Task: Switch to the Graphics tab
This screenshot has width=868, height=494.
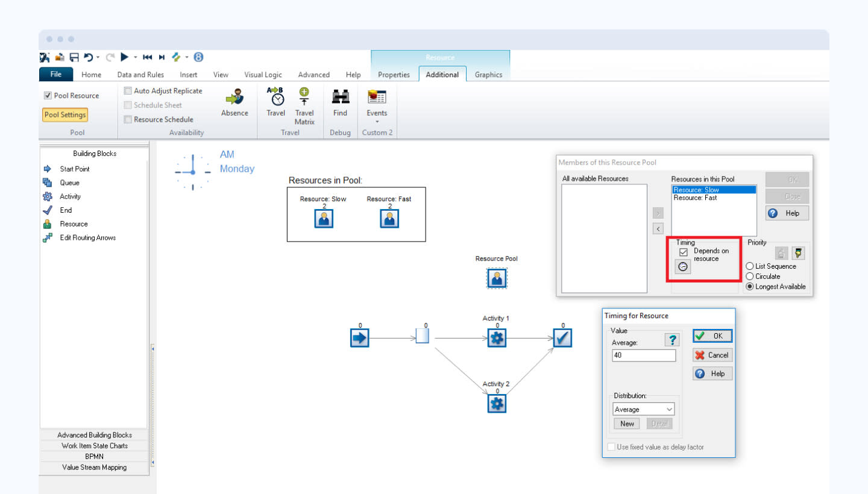Action: click(488, 75)
